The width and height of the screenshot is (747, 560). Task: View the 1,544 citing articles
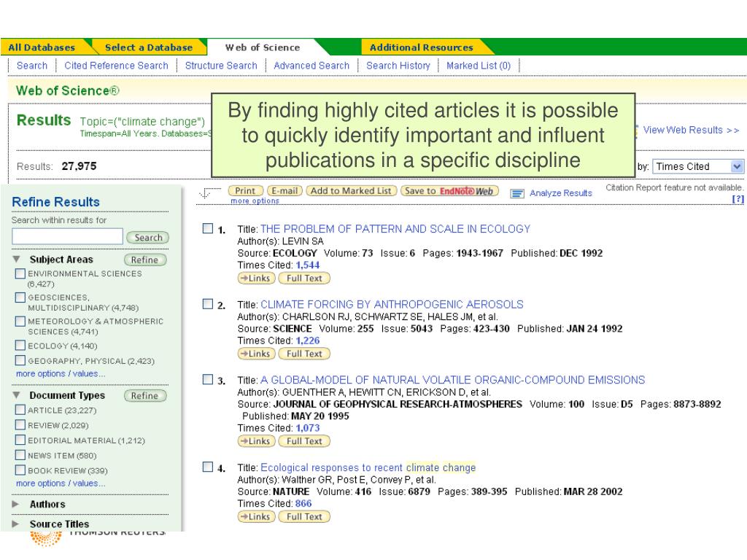click(x=308, y=265)
